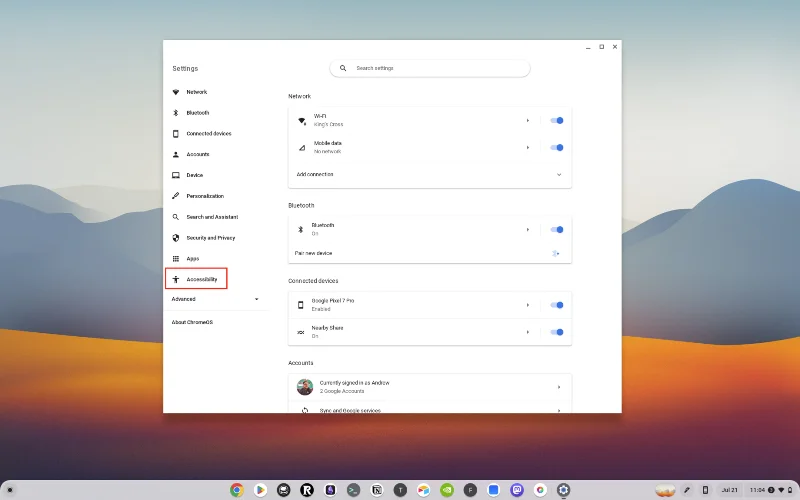Open the multicolored ring app beside Mastodon
This screenshot has height=500, width=800.
[540, 490]
